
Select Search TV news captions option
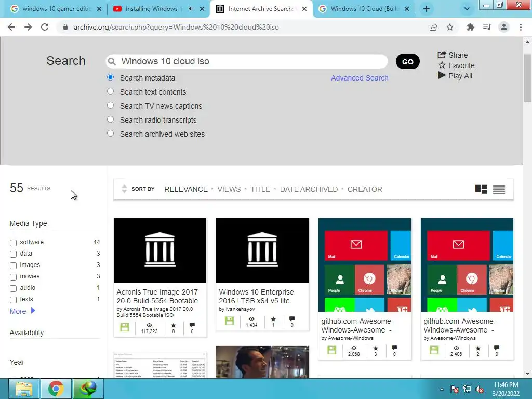(110, 105)
